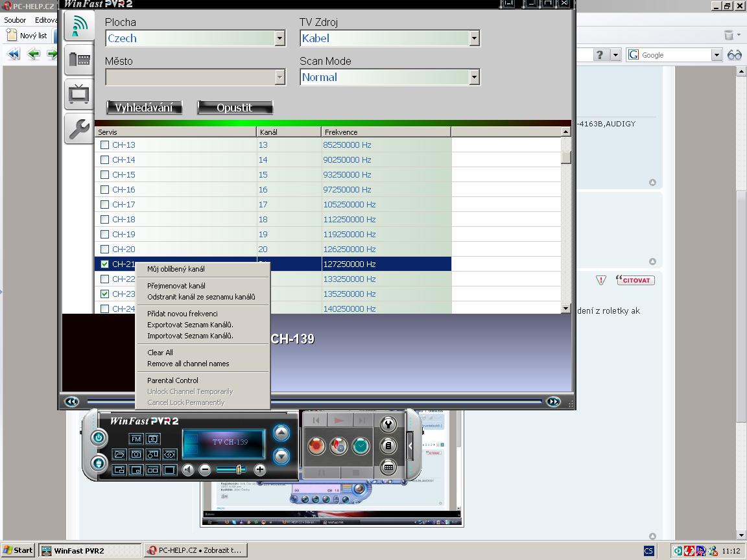Viewport: 747px width, 560px height.
Task: Go to previous channel with down arrow
Action: click(x=281, y=456)
